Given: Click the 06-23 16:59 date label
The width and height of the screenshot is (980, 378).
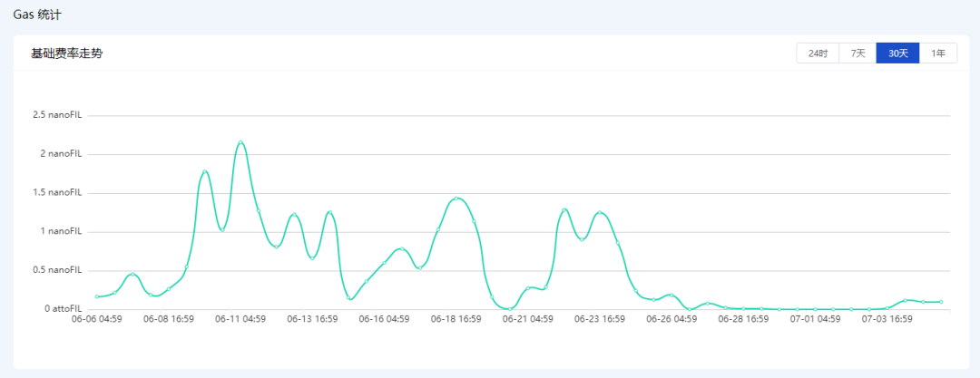Looking at the screenshot, I should coord(600,319).
